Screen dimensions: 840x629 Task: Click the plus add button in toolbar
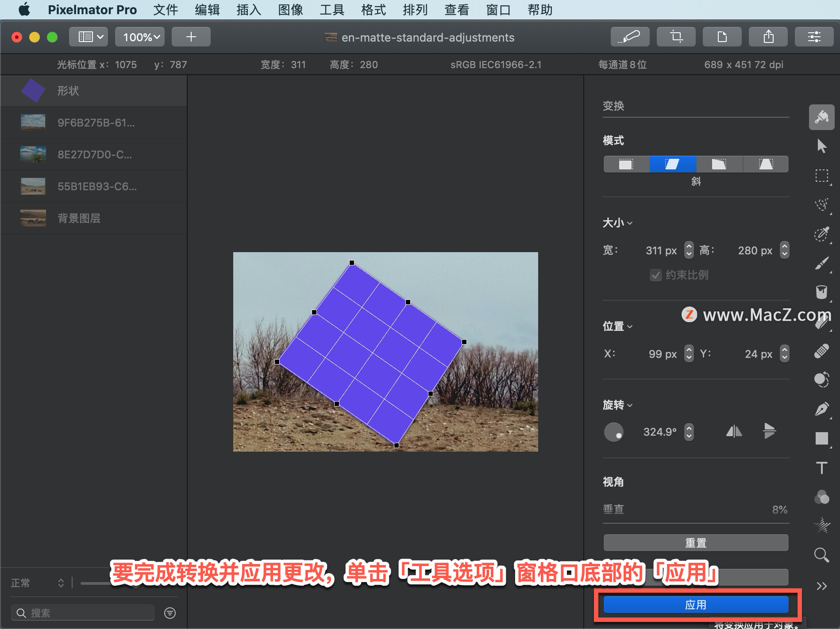pos(191,37)
